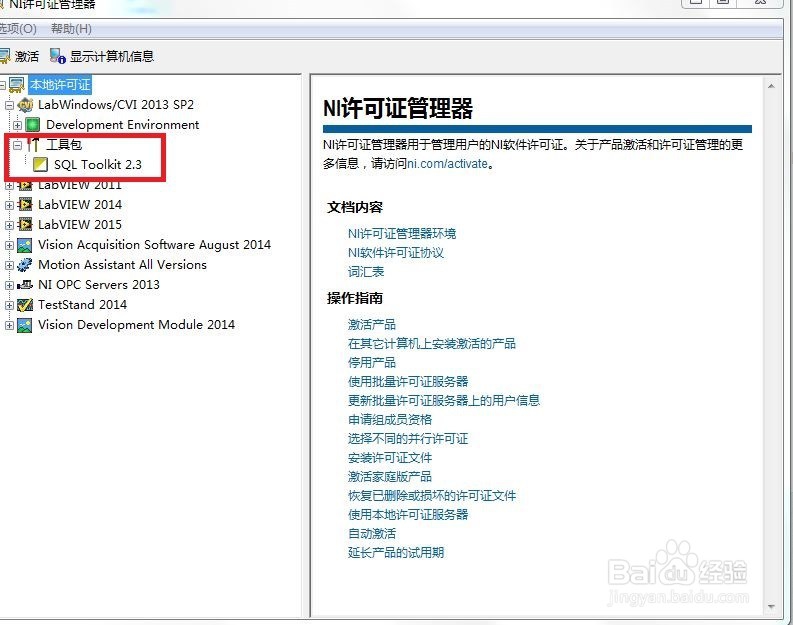Viewport: 793px width, 625px height.
Task: Open the 使用批量许可证服务器 link
Action: coord(408,382)
